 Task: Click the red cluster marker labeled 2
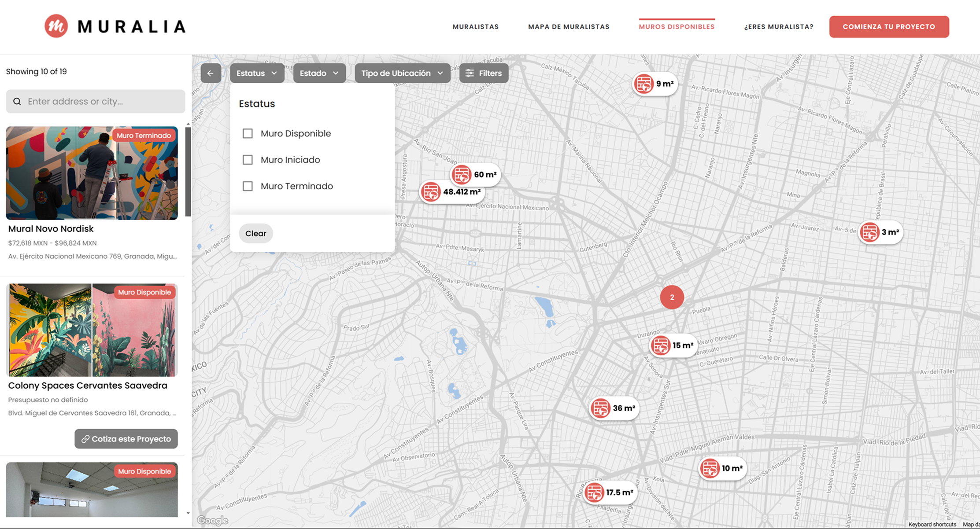pyautogui.click(x=672, y=297)
